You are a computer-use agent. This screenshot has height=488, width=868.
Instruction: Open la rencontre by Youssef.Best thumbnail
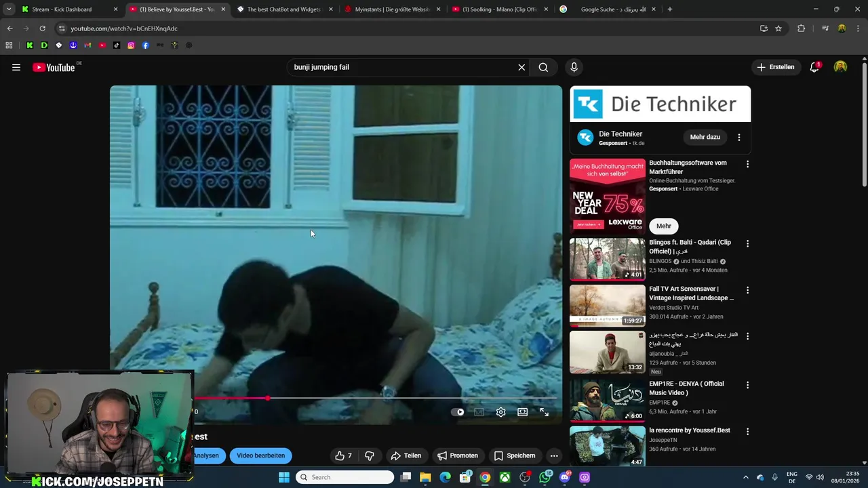click(x=608, y=446)
